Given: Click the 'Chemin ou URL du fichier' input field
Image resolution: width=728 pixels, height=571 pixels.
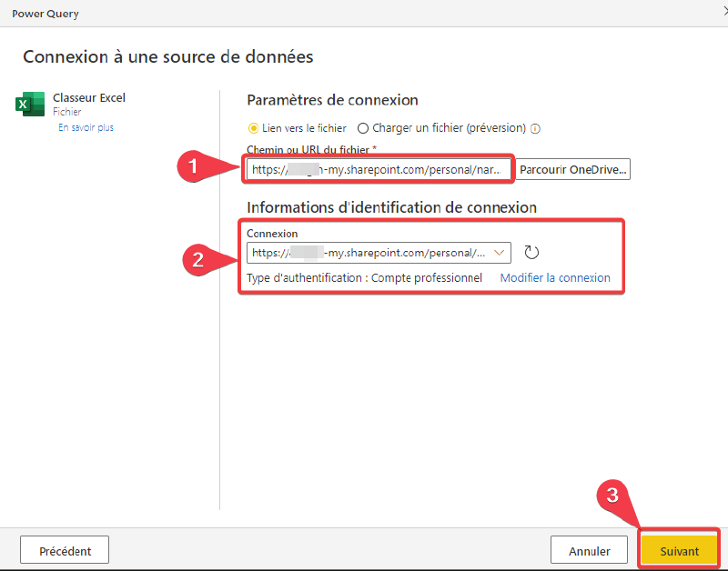Looking at the screenshot, I should click(379, 169).
